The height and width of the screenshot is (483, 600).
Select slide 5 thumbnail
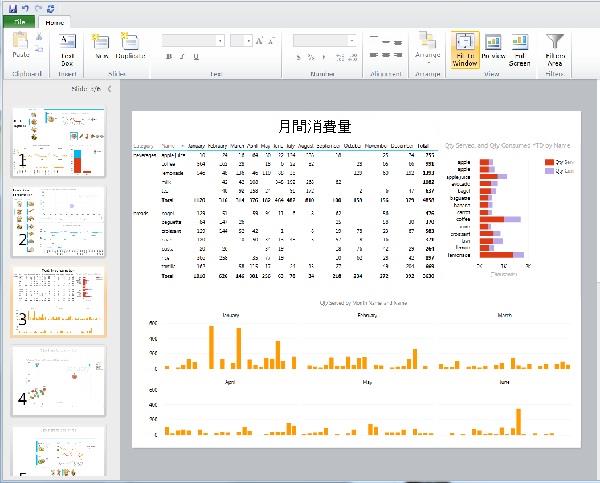(x=58, y=451)
